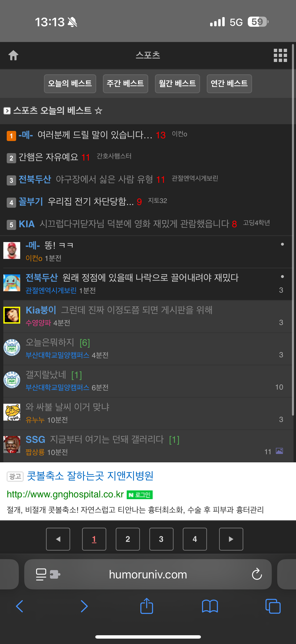
Task: Open Safari share sheet icon
Action: tap(147, 606)
